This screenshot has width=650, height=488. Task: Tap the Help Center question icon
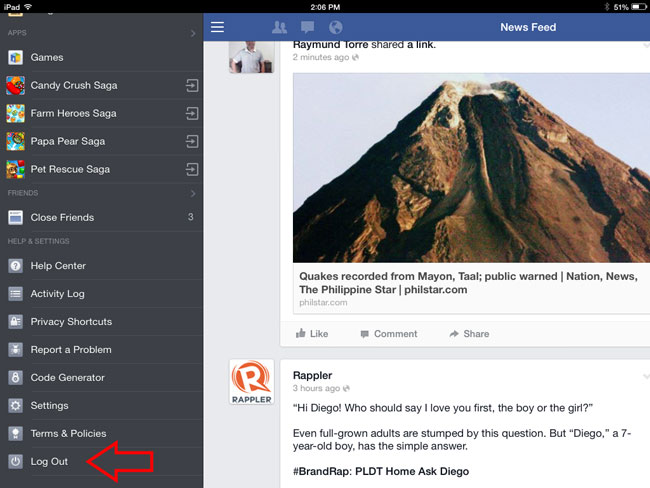pyautogui.click(x=15, y=266)
